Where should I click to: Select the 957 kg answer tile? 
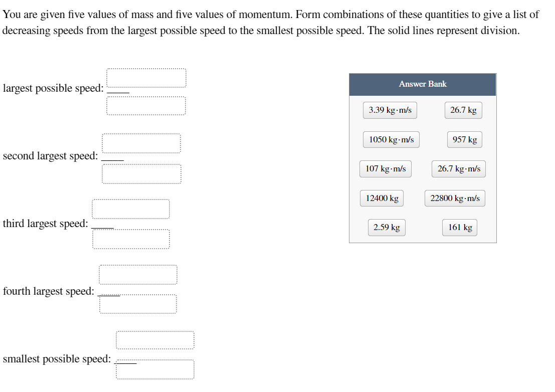coord(464,139)
